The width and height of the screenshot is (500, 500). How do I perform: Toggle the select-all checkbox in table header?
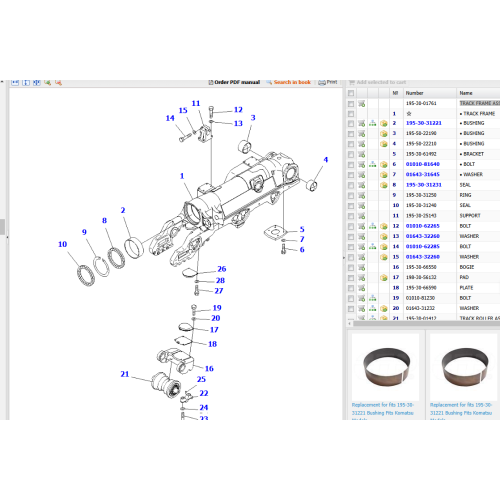[351, 93]
